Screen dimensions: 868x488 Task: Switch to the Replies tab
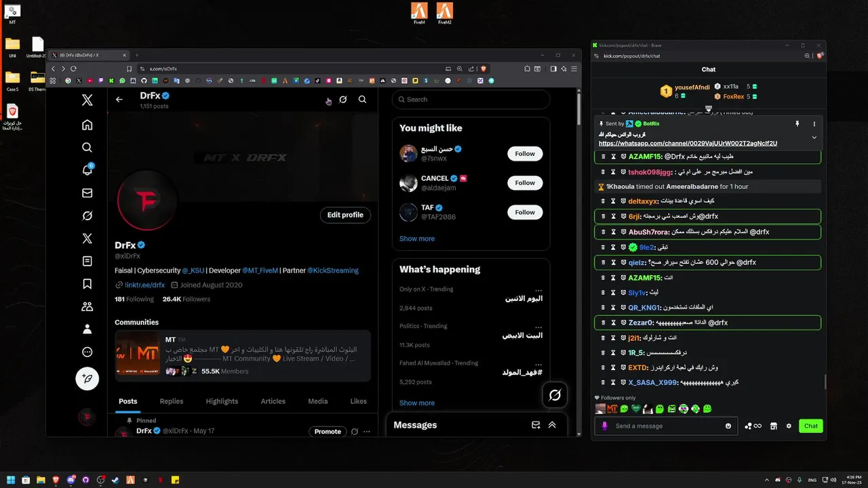pyautogui.click(x=171, y=401)
